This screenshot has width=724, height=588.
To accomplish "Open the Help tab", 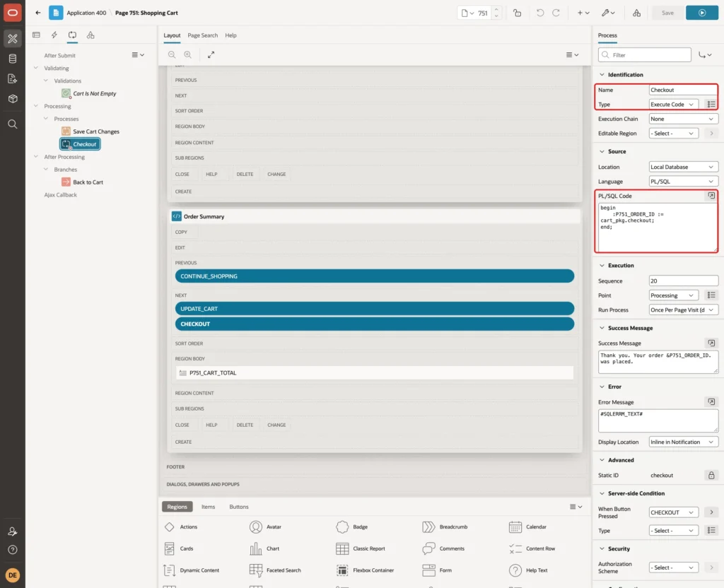I will [230, 35].
